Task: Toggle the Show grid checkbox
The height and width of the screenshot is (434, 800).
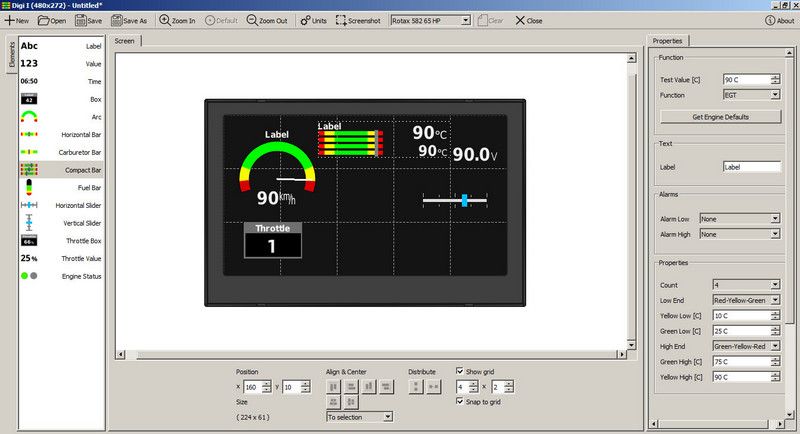Action: coord(460,371)
